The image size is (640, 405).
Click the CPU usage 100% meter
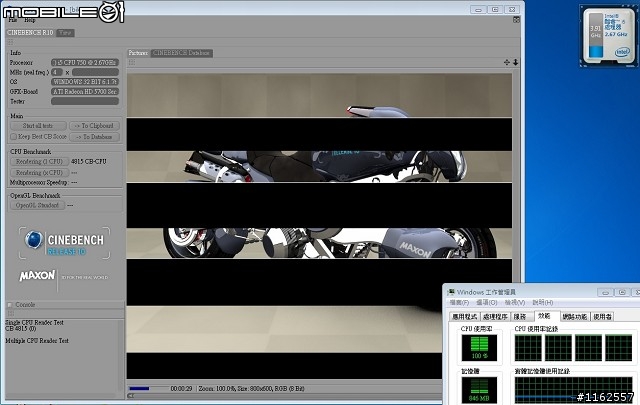coord(479,347)
